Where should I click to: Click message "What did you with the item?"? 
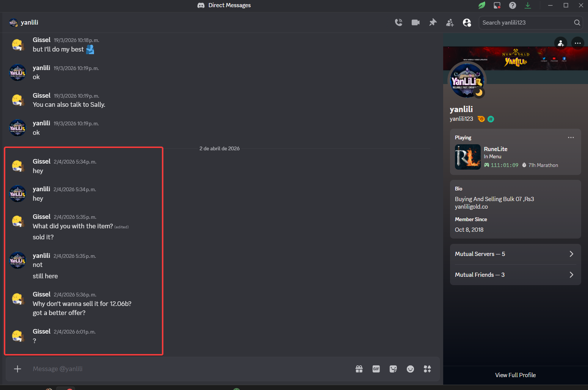tap(73, 226)
